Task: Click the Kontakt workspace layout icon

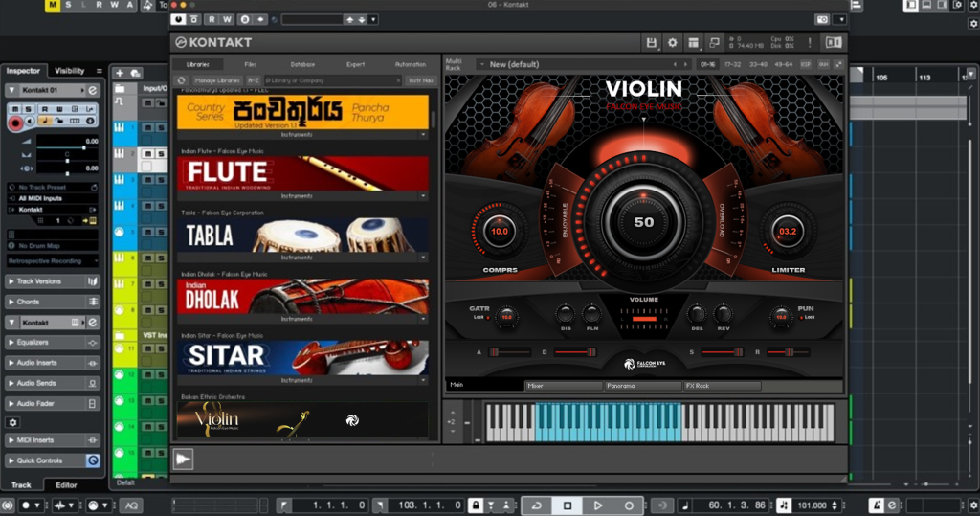Action: pyautogui.click(x=692, y=43)
